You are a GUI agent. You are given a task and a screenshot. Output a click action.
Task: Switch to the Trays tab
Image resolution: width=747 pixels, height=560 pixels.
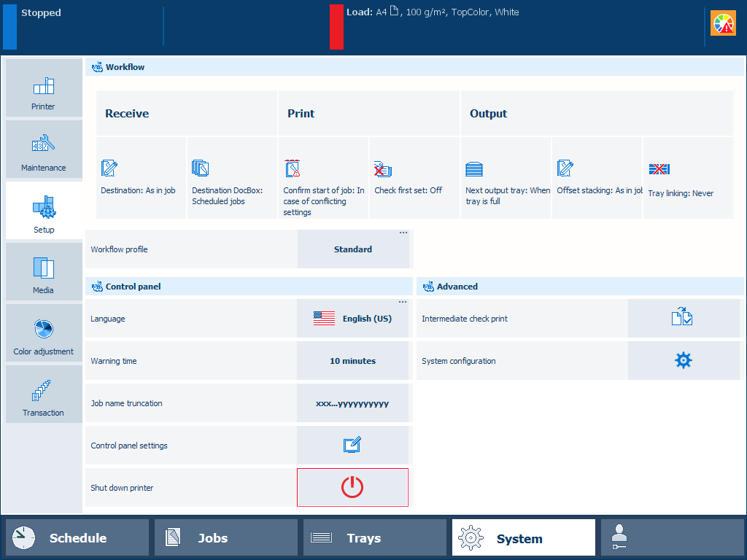coord(374,538)
